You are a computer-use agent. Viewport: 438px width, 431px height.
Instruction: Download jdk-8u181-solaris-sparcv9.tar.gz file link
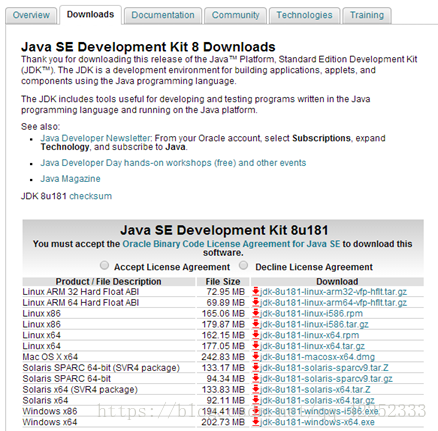[326, 379]
